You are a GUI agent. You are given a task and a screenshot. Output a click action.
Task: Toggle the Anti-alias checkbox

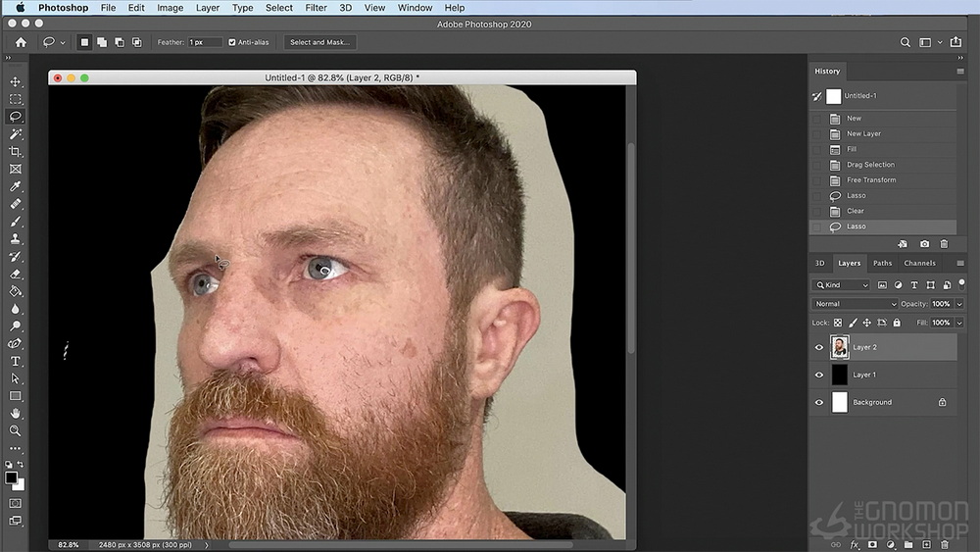(x=232, y=42)
